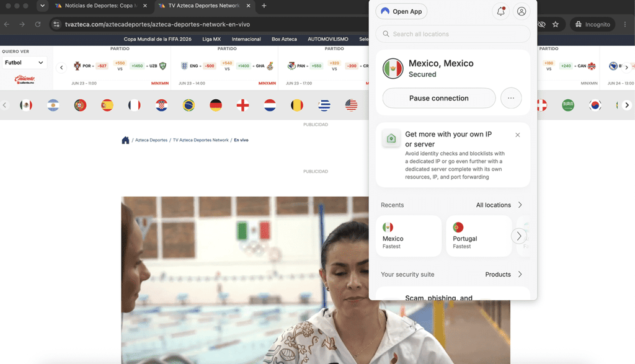Click the site info icon in address bar
The width and height of the screenshot is (635, 364).
click(56, 24)
